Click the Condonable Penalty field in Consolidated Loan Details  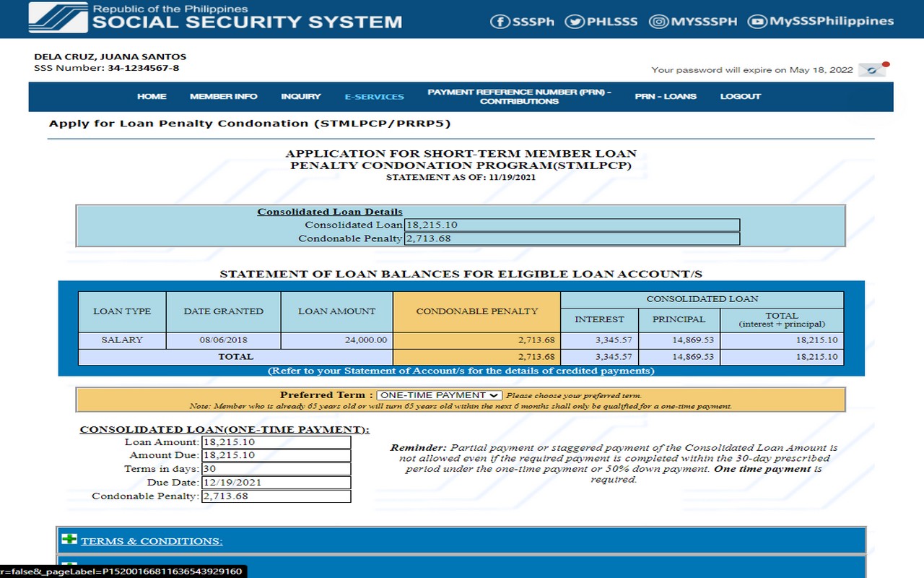click(x=570, y=238)
